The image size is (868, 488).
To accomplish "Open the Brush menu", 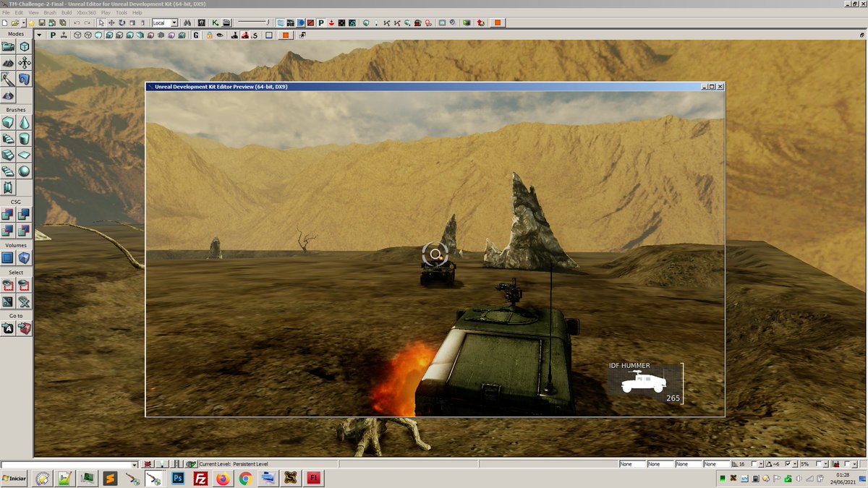I will [x=50, y=12].
